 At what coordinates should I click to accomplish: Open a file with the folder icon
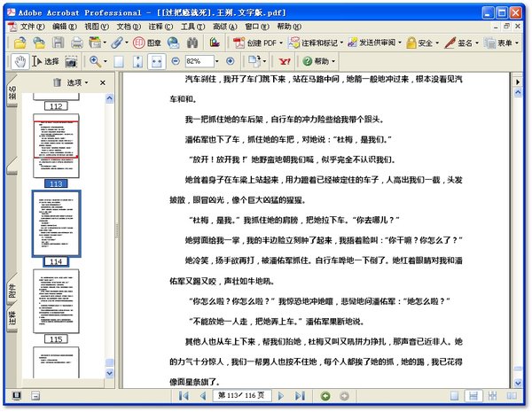click(20, 43)
